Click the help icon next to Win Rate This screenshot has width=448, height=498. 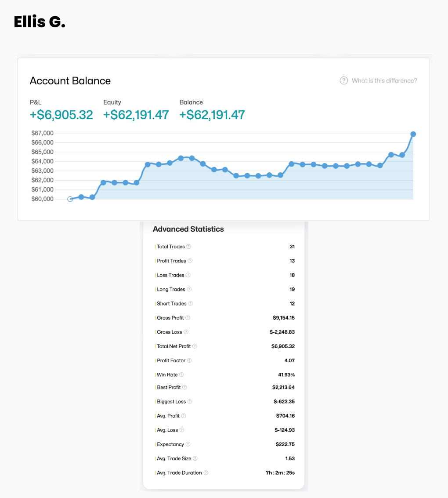(181, 375)
